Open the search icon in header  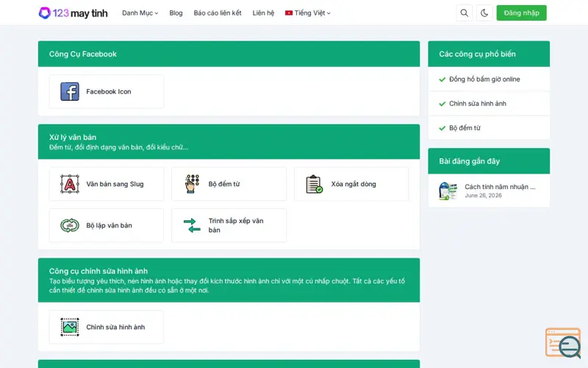point(465,13)
